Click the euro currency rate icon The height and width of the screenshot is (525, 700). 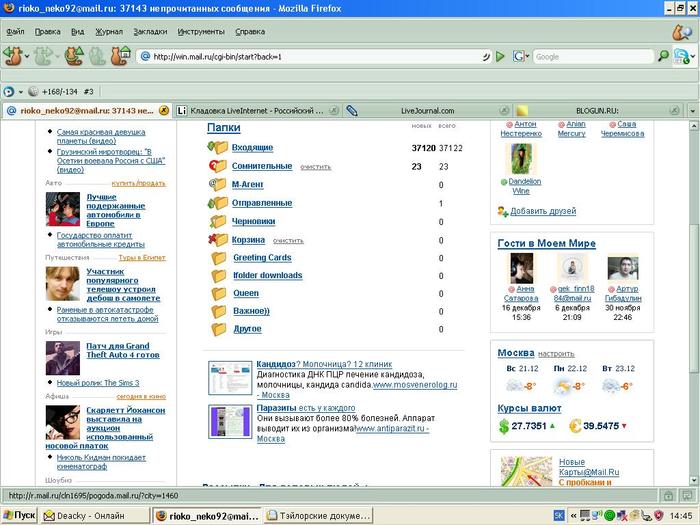click(575, 426)
